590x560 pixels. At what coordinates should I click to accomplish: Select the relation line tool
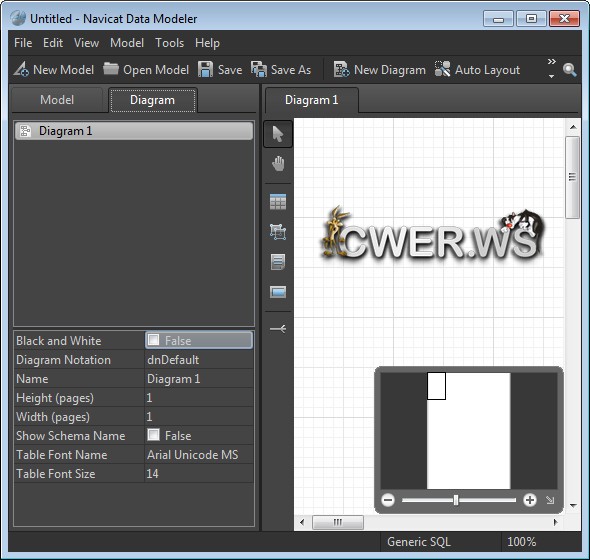coord(278,329)
